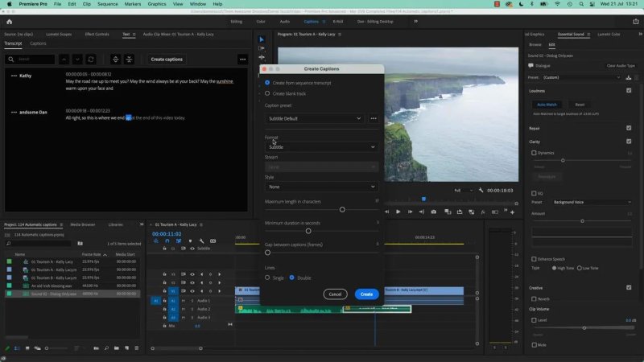Click the blue Create button
The height and width of the screenshot is (362, 644).
click(367, 294)
